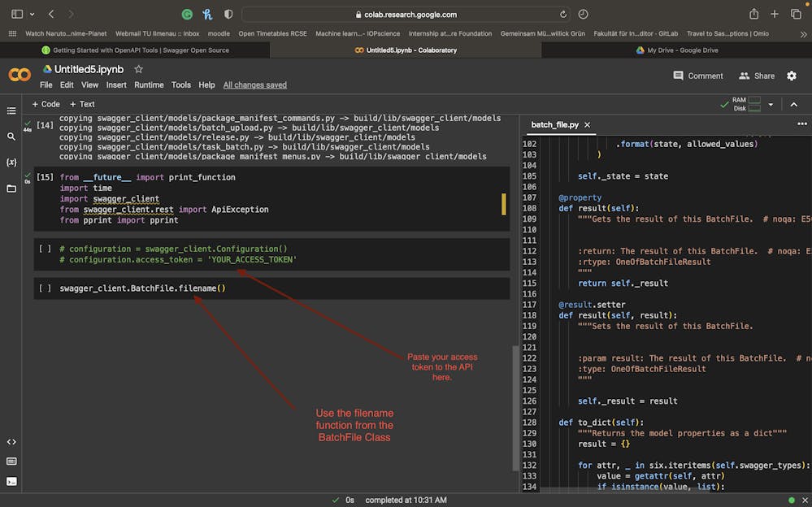This screenshot has width=812, height=507.
Task: Run the swagger_client.BatchFile.filename() cell
Action: coord(45,288)
